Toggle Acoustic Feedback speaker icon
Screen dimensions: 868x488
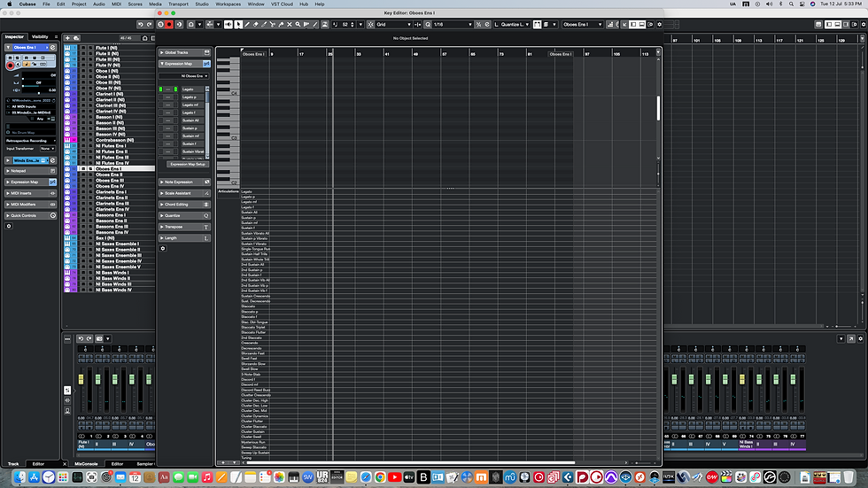point(229,24)
